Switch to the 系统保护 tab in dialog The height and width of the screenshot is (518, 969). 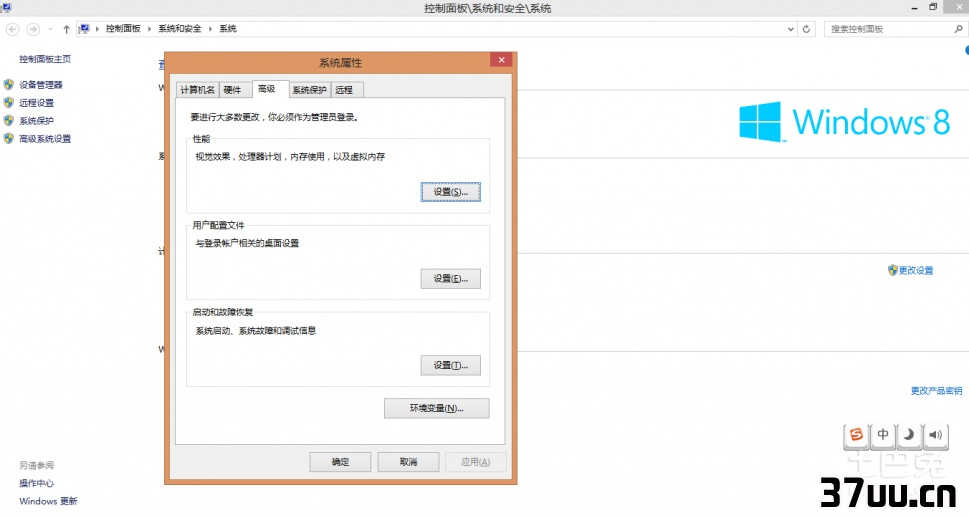point(309,90)
